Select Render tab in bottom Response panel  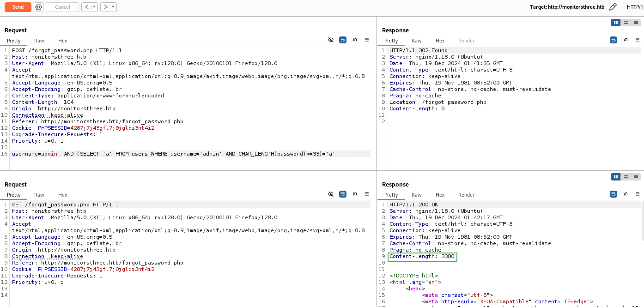(467, 195)
